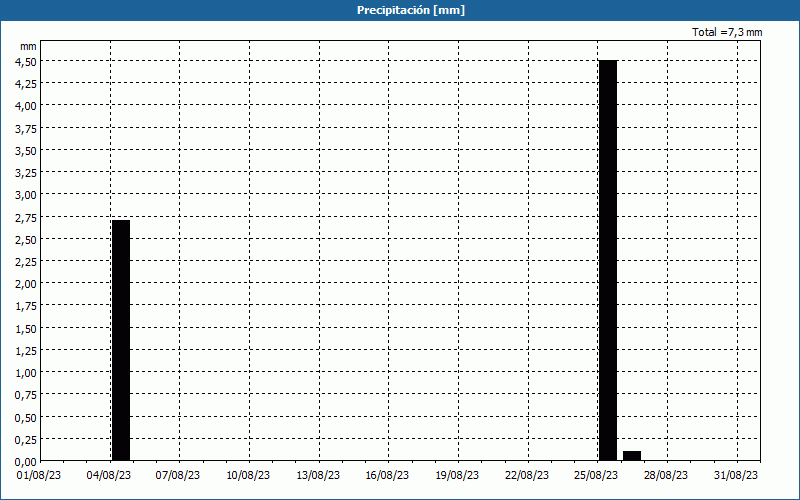800x500 pixels.
Task: Click the mm unit label above y-axis
Action: [29, 46]
